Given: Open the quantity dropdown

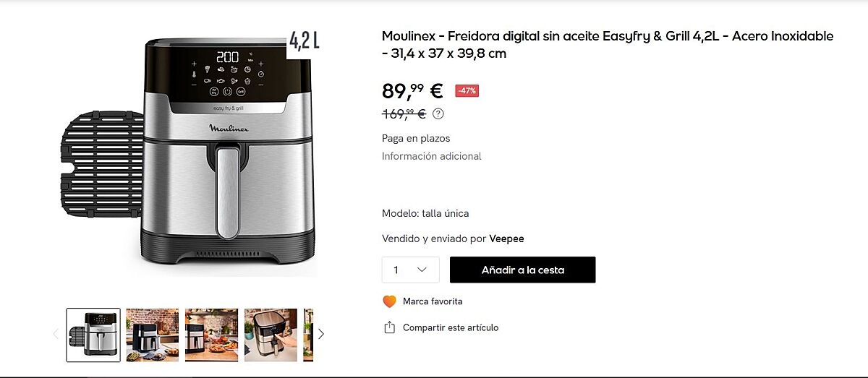Looking at the screenshot, I should (410, 270).
